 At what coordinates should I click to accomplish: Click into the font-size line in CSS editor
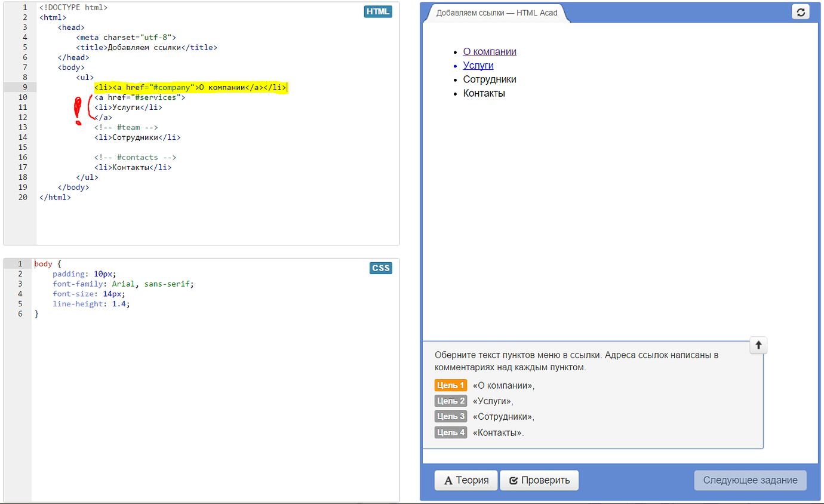89,294
